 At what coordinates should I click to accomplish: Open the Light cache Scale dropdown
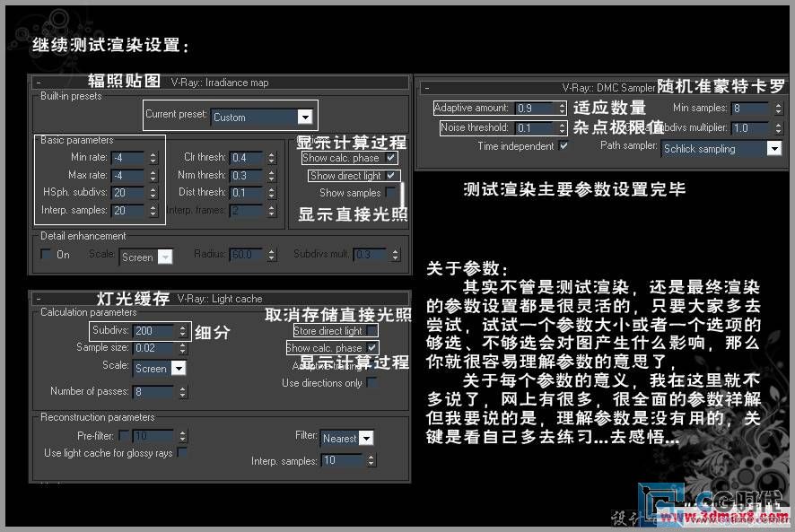[x=178, y=368]
